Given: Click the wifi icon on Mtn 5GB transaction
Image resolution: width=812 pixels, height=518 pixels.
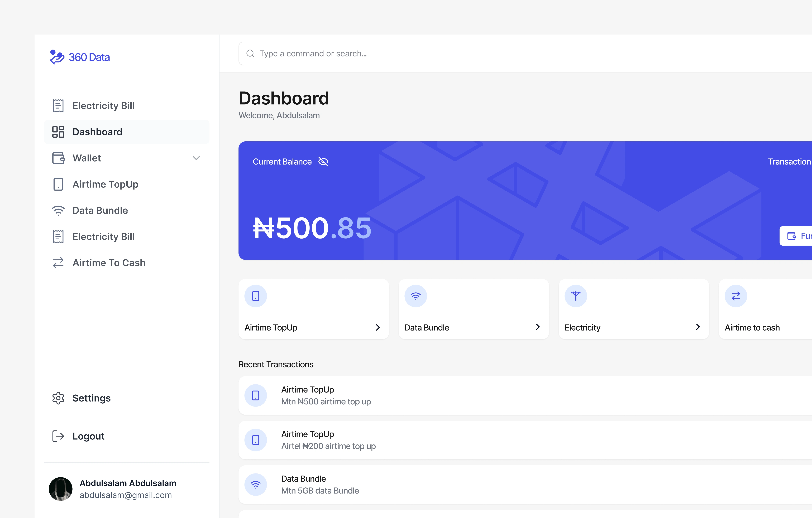Looking at the screenshot, I should (256, 485).
